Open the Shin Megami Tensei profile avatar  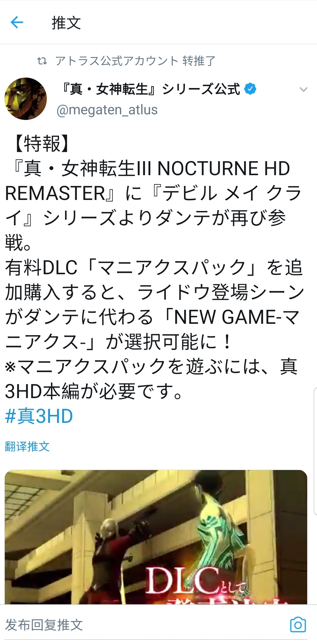pyautogui.click(x=26, y=99)
